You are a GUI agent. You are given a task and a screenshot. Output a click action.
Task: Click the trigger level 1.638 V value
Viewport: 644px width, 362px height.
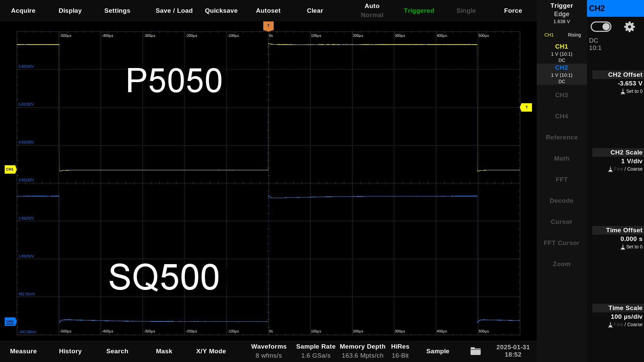click(x=561, y=21)
